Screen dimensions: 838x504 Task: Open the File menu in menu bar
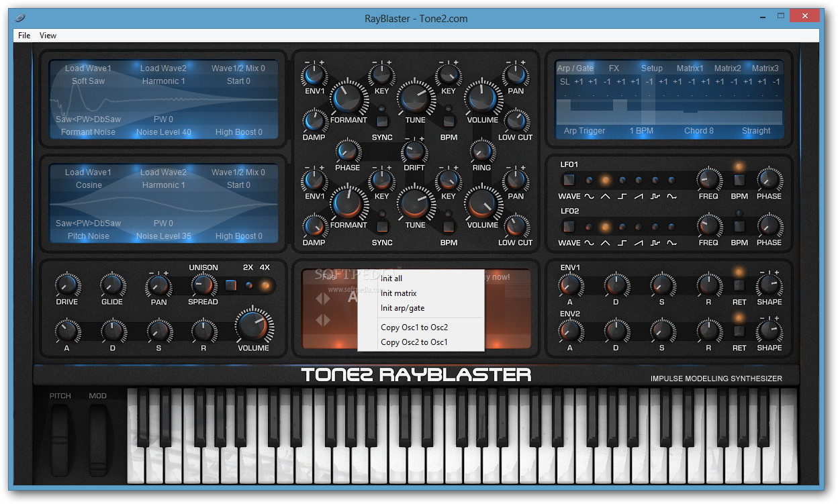[24, 36]
